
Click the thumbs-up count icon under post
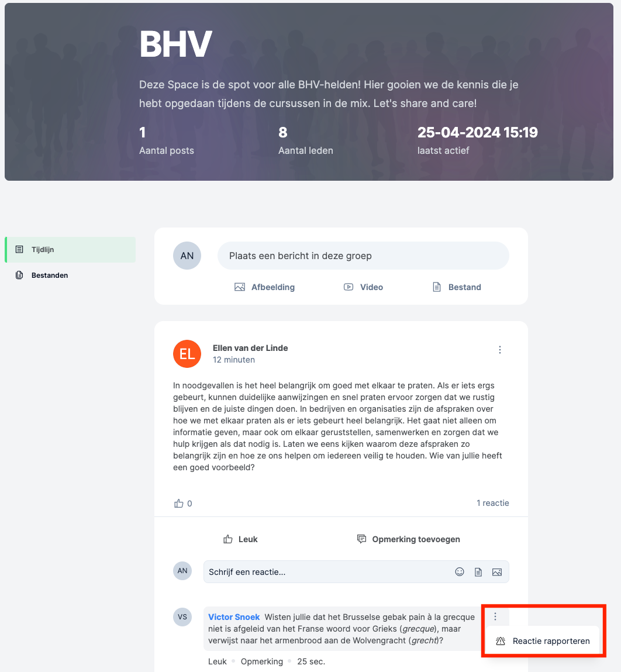[179, 504]
